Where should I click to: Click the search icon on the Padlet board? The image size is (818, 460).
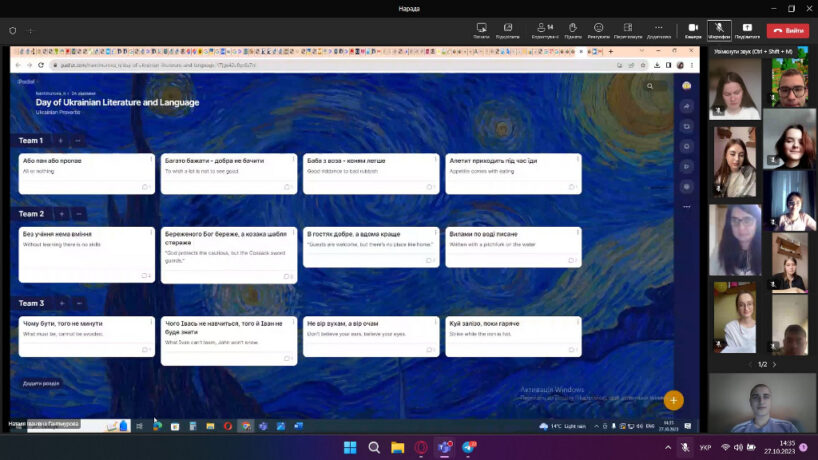click(650, 86)
